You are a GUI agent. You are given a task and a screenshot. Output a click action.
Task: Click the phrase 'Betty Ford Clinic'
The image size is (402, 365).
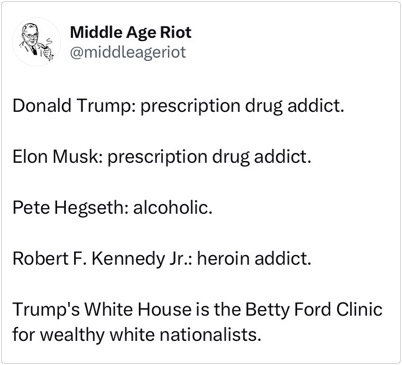pos(314,309)
